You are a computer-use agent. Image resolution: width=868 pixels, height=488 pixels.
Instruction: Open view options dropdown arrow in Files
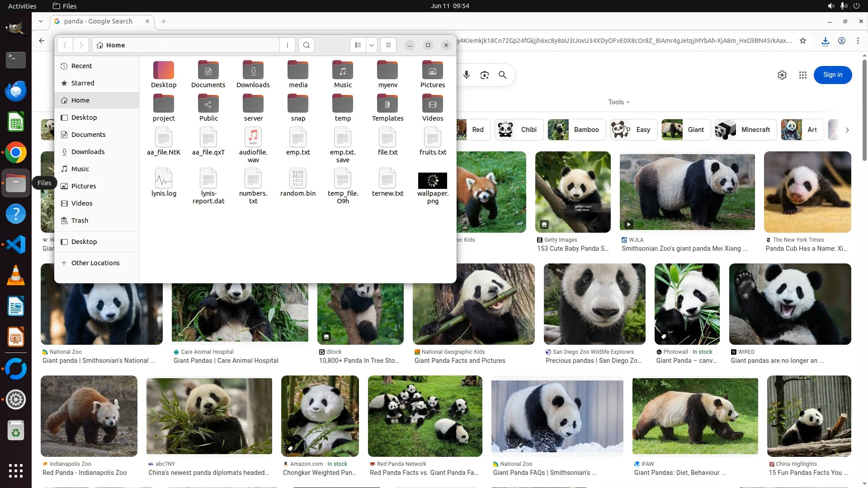tap(372, 45)
